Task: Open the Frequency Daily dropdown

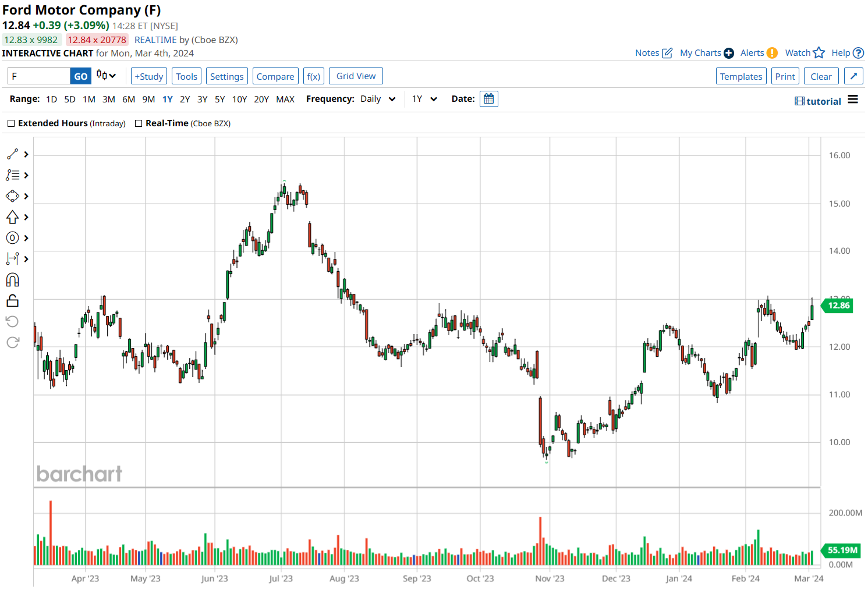Action: [378, 99]
